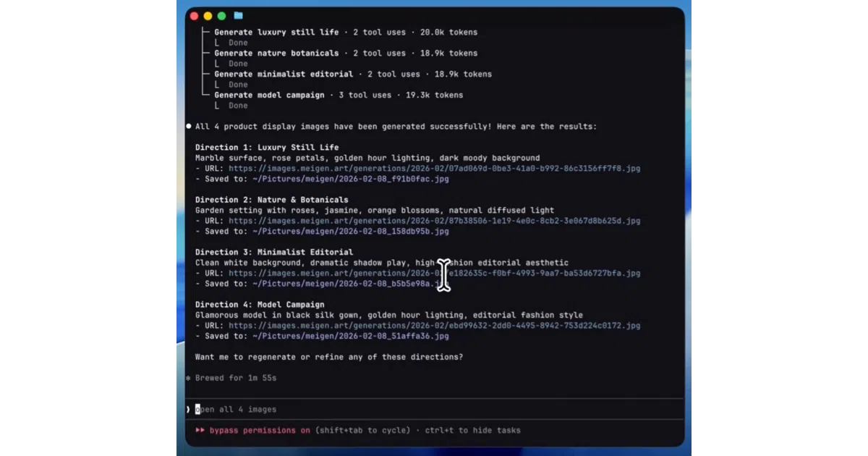Click the prompt chevron before 'open all 4 images'

tap(189, 410)
